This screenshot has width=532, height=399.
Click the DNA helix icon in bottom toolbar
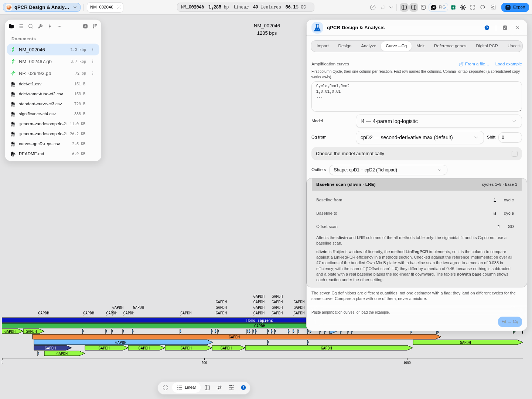click(x=219, y=388)
